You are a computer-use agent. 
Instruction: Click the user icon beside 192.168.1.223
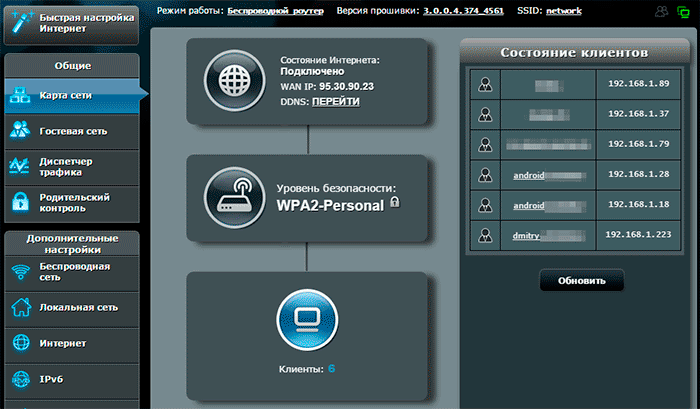tap(484, 235)
